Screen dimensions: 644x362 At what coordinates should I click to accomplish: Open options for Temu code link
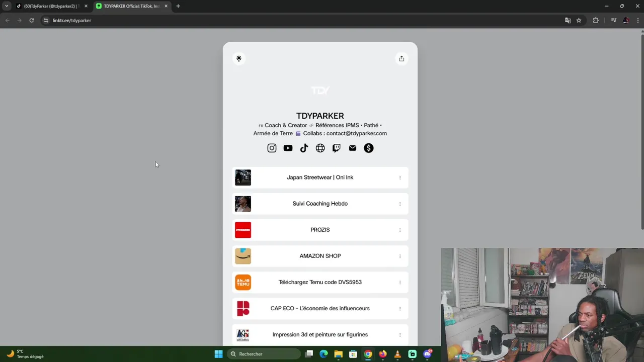[x=400, y=282]
